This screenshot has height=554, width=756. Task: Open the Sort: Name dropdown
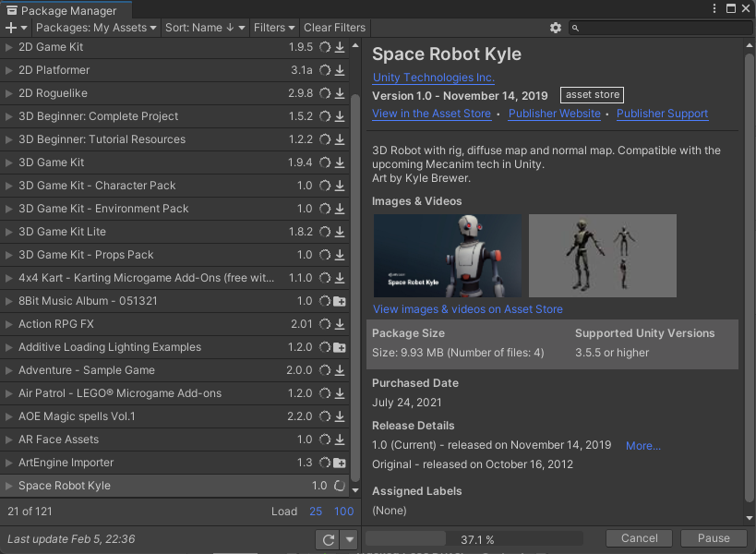(205, 28)
